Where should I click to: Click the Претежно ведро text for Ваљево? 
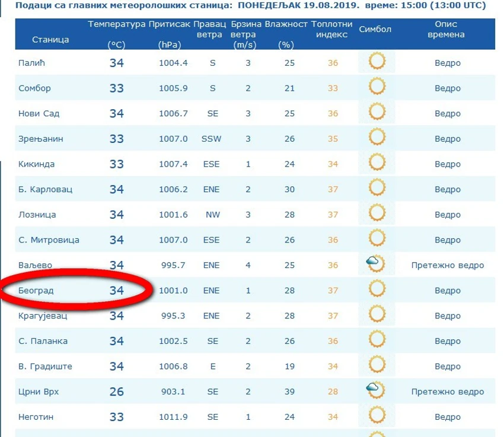[448, 265]
